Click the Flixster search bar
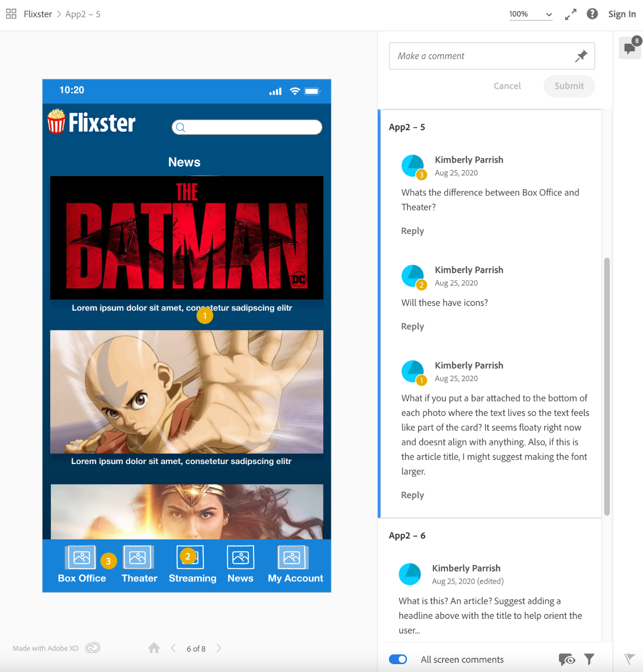Screen dimensions: 643x672 [247, 127]
